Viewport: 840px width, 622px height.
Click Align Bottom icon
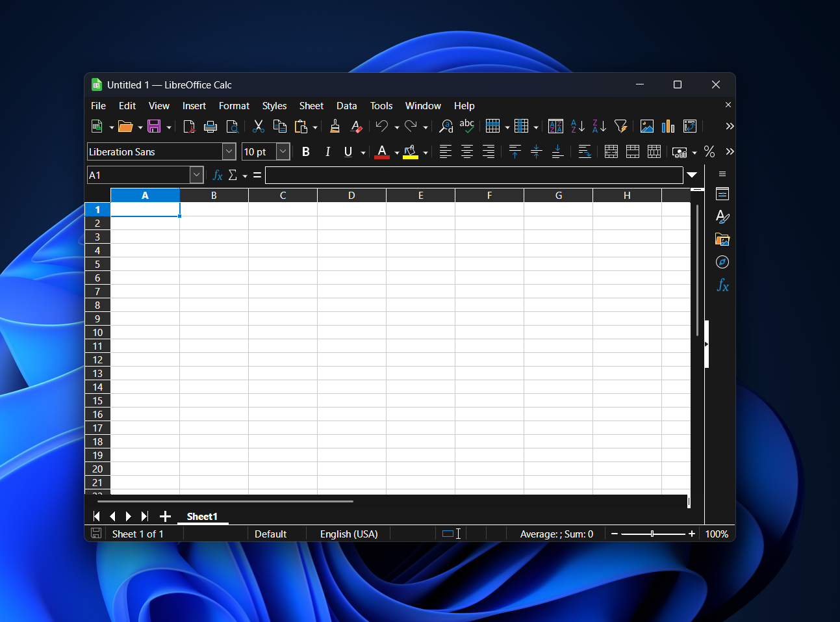558,151
